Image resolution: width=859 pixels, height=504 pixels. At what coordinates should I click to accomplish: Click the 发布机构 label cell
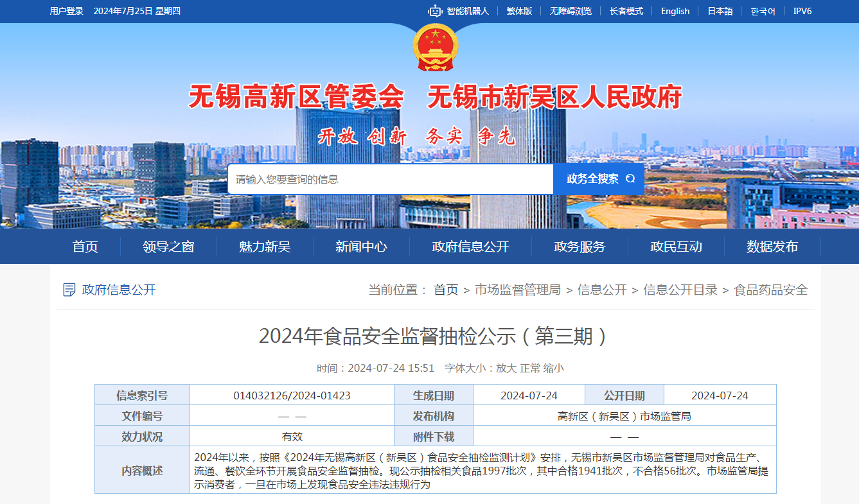[x=434, y=416]
